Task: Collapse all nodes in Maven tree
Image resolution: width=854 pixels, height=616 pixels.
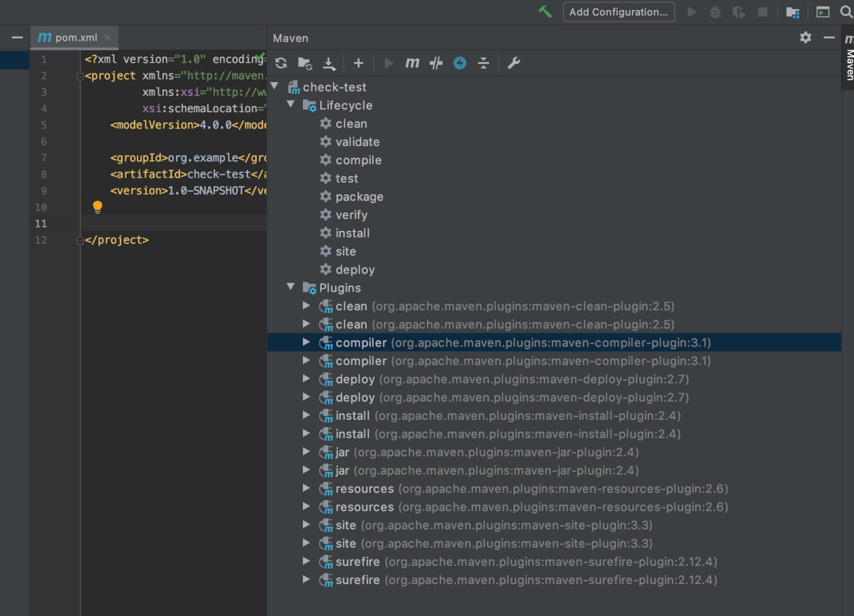Action: click(484, 63)
